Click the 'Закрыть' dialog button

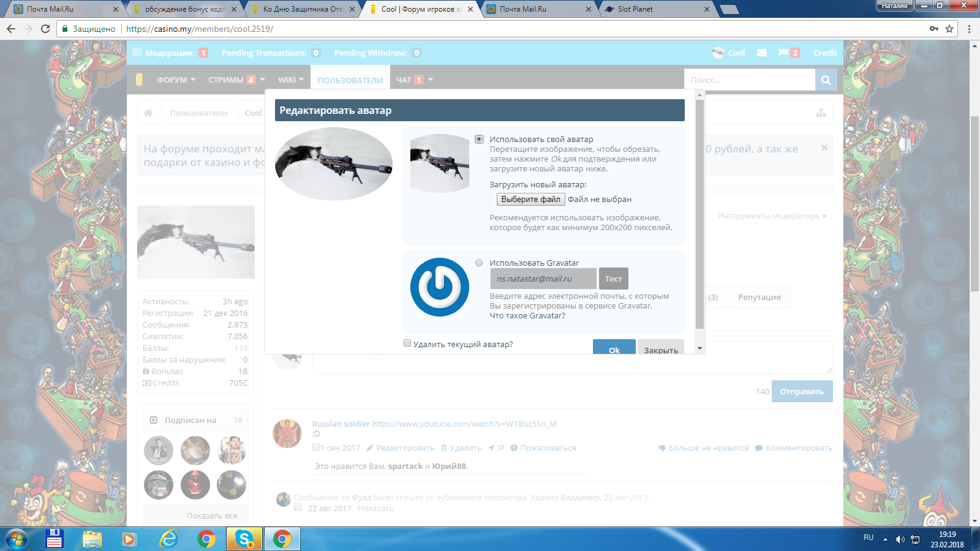(x=661, y=347)
